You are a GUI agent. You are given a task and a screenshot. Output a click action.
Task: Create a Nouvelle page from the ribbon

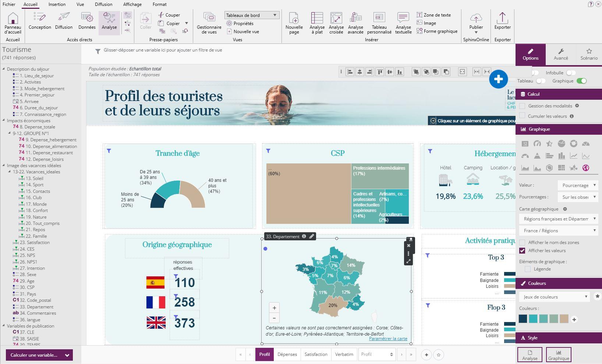click(x=294, y=22)
